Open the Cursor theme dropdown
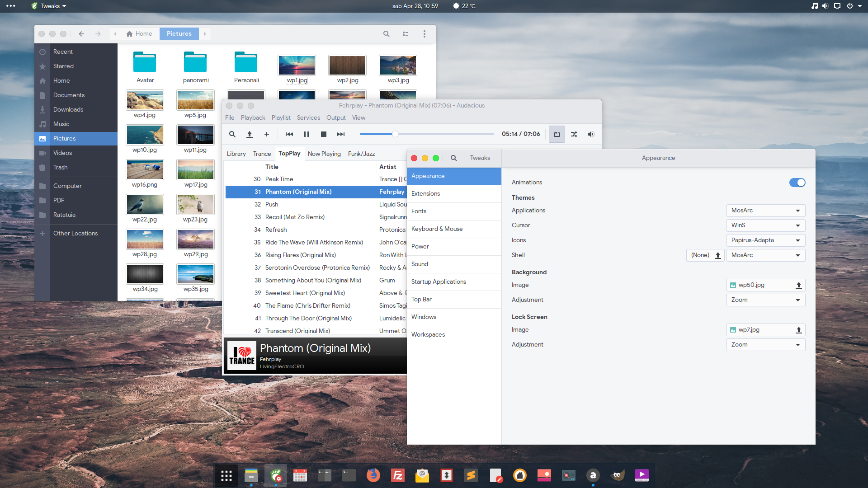Viewport: 868px width, 488px height. click(x=766, y=225)
